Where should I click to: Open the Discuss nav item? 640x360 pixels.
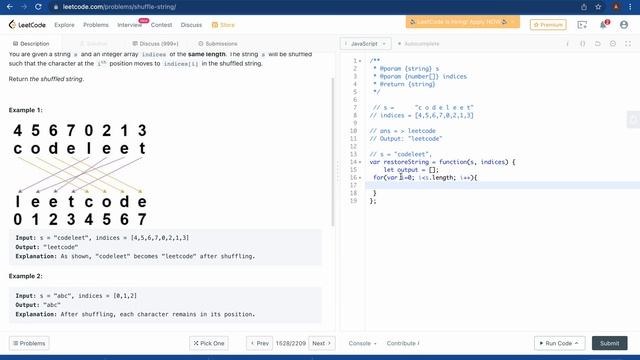[191, 25]
